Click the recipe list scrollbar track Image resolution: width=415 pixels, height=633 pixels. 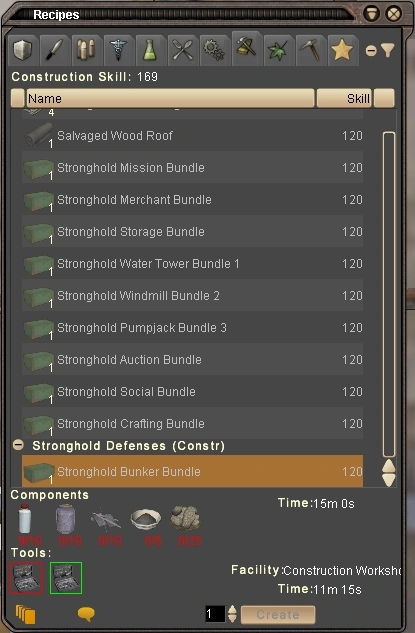tap(389, 294)
